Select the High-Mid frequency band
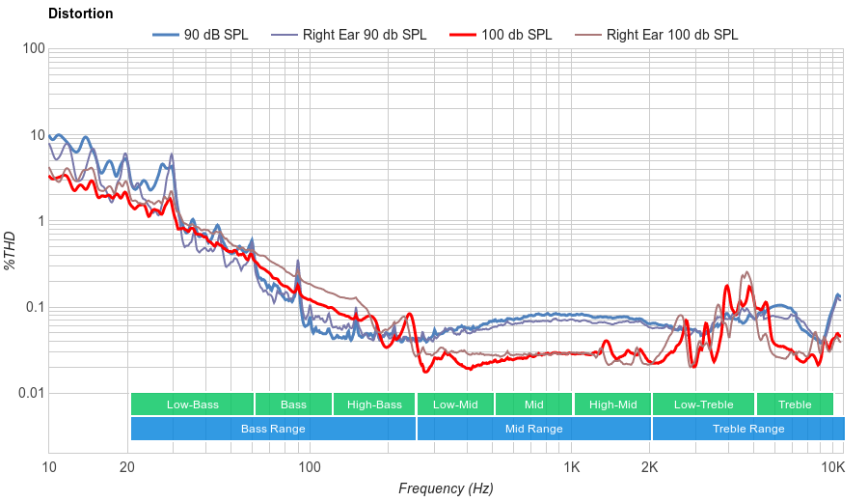Screen dimensions: 868x502 (612, 404)
